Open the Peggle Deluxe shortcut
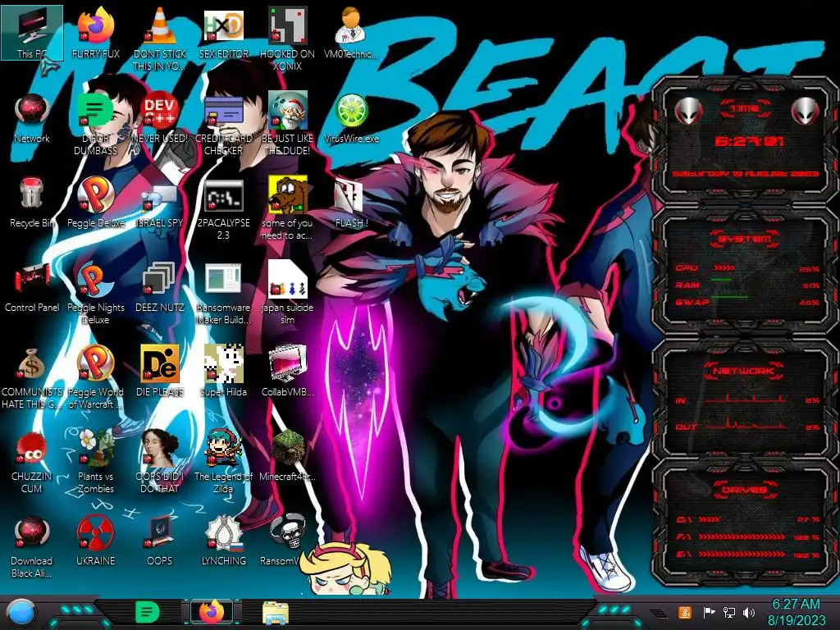 pyautogui.click(x=95, y=203)
